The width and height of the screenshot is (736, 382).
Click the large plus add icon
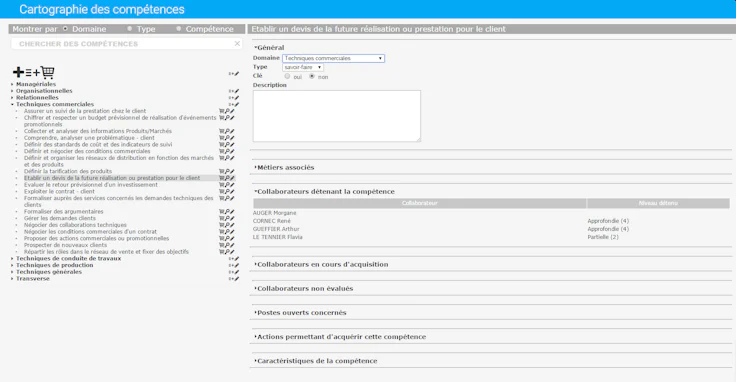18,72
